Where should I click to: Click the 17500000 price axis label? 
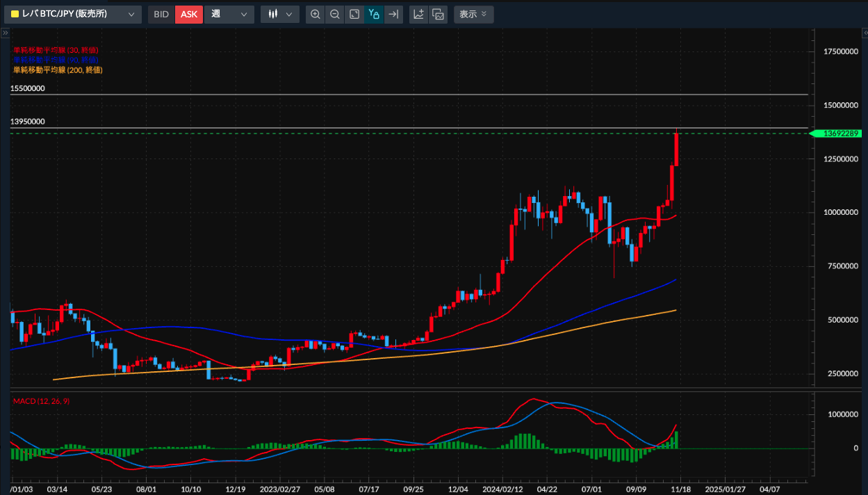[x=841, y=51]
